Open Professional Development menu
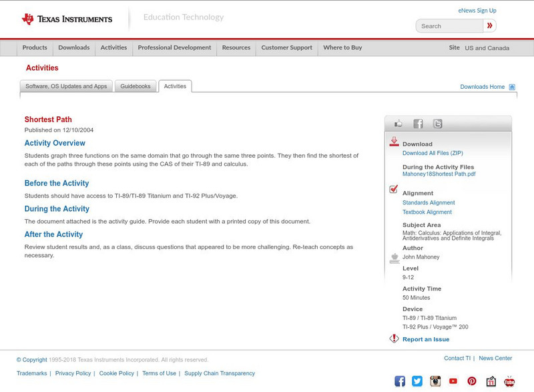This screenshot has width=534, height=392. 174,47
